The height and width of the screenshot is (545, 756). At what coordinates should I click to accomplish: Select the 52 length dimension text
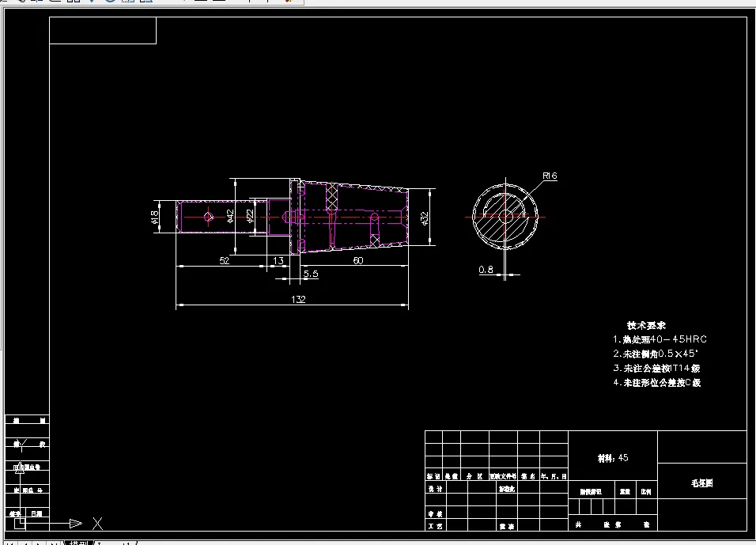[225, 260]
